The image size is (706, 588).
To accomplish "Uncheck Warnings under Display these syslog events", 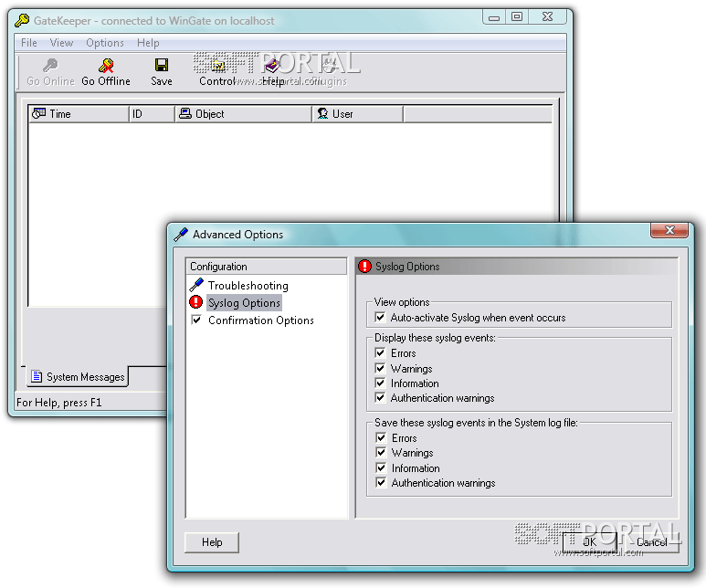I will coord(381,368).
